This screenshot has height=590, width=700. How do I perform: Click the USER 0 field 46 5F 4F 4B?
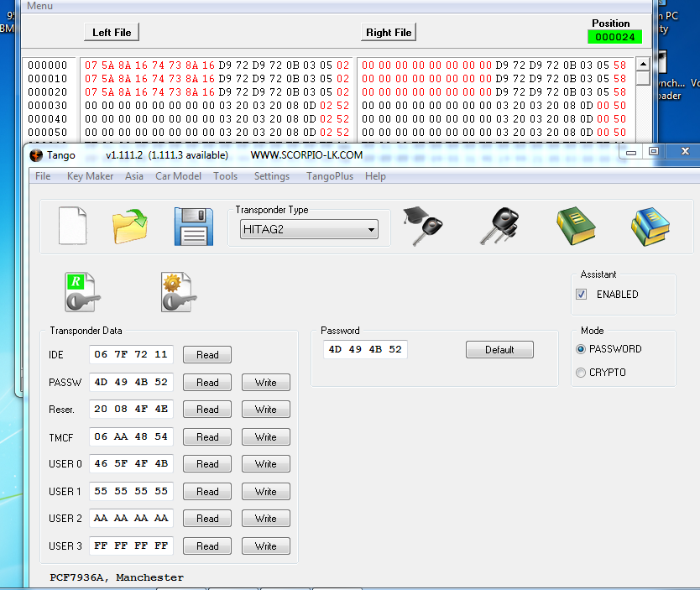[131, 463]
